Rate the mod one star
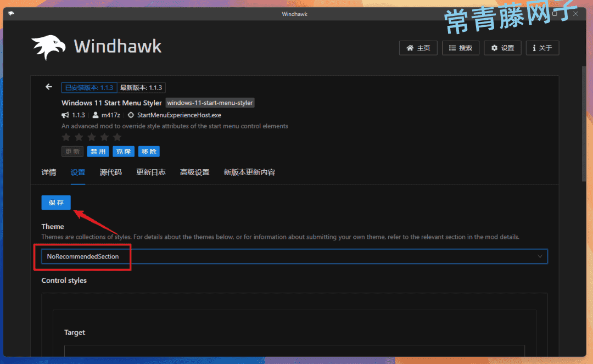This screenshot has width=593, height=364. click(66, 137)
